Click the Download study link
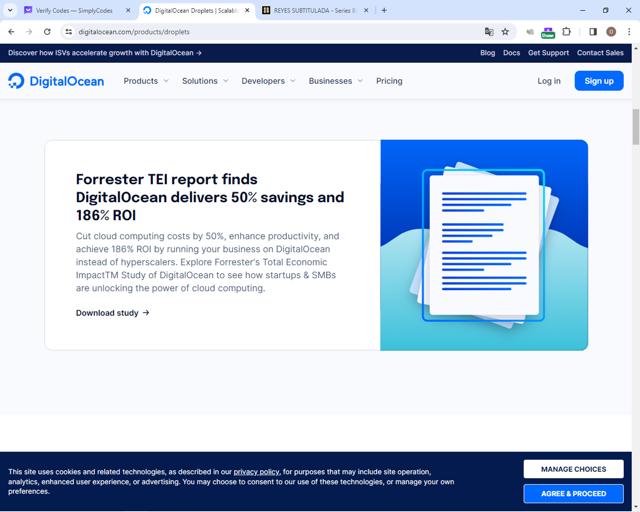640x512 pixels. point(113,313)
